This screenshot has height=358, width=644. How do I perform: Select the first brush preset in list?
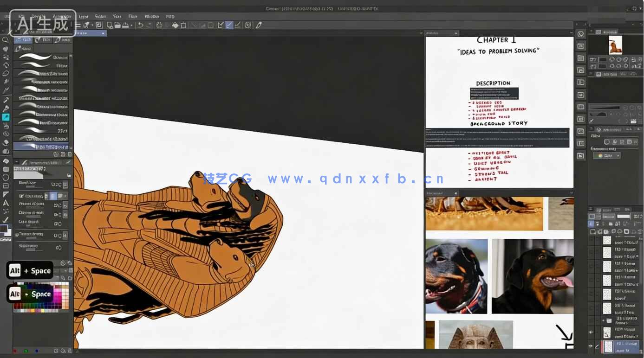click(x=41, y=57)
